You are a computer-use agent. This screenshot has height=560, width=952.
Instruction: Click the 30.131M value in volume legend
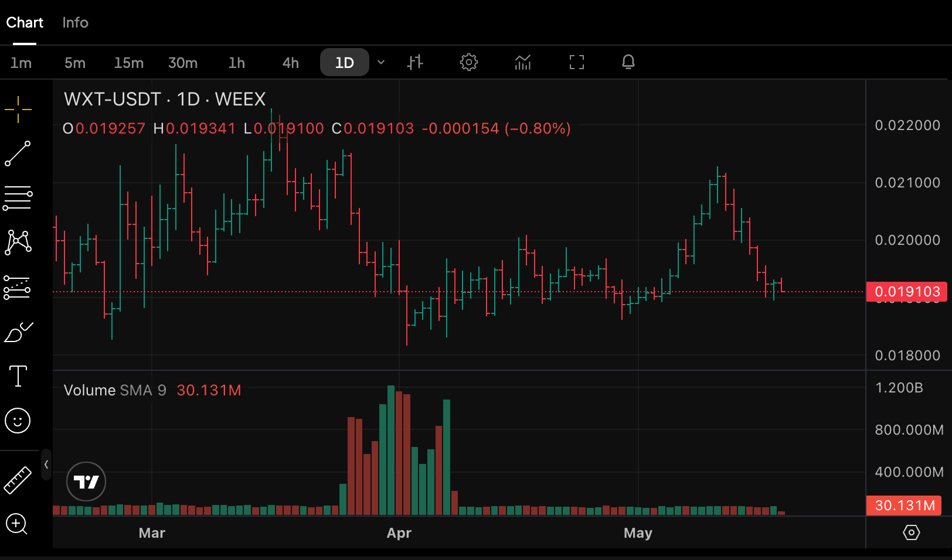209,390
